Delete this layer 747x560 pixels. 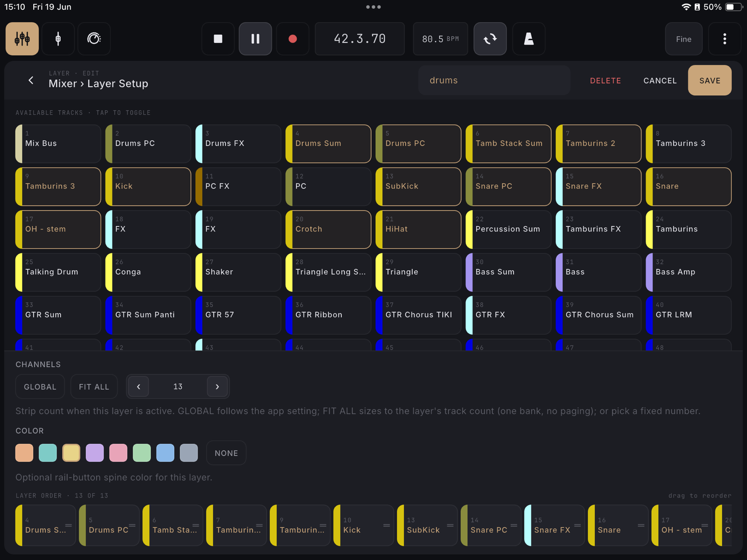coord(606,80)
